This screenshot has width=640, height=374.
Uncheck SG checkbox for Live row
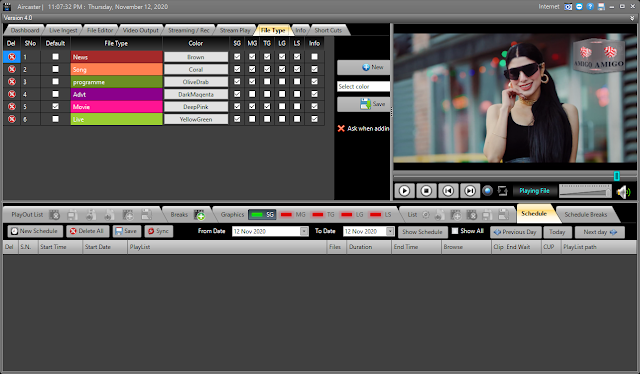click(x=237, y=119)
